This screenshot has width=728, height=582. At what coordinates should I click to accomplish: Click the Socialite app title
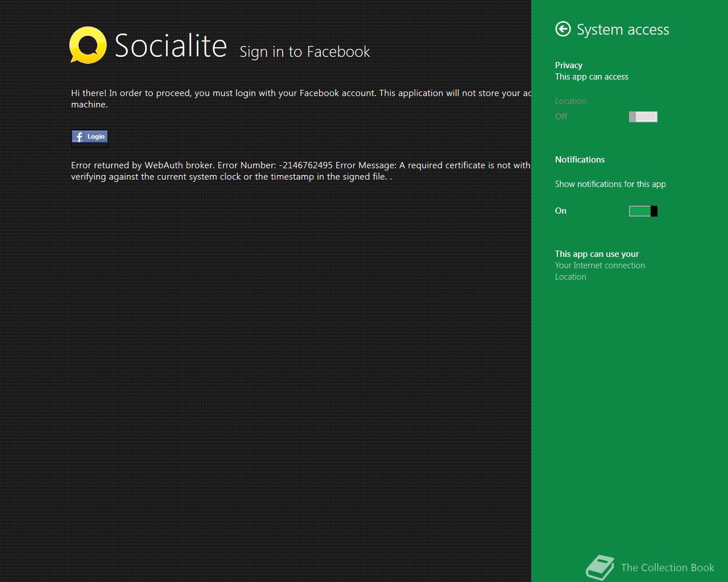[171, 45]
